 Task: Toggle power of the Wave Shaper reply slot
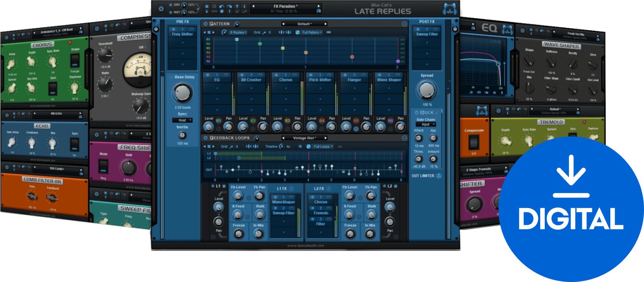click(x=379, y=75)
